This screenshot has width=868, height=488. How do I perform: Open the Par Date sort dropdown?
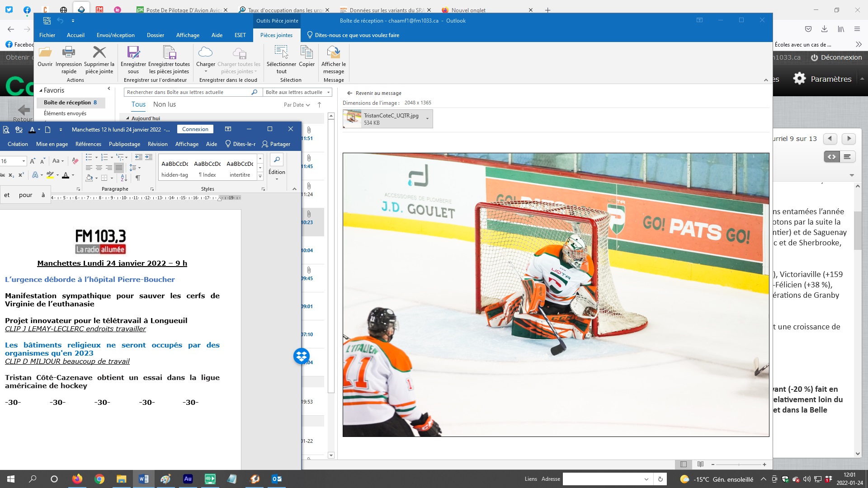coord(297,105)
